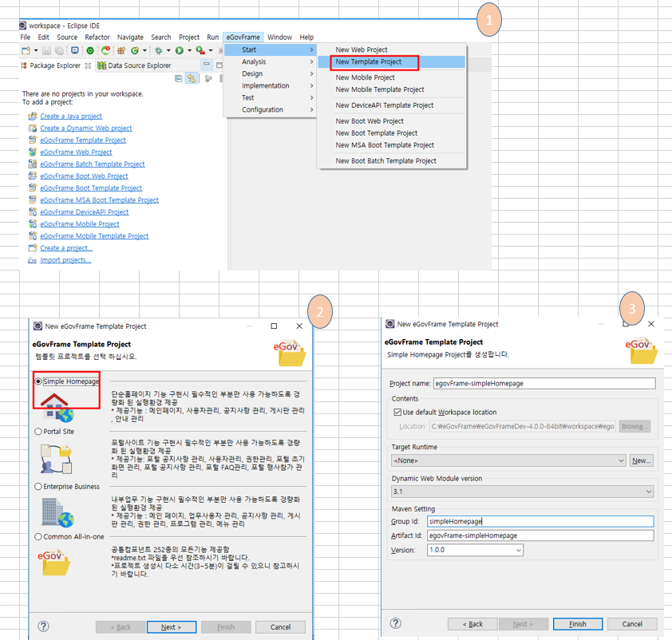
Task: Click the help icon in template selection dialog
Action: coord(43,626)
